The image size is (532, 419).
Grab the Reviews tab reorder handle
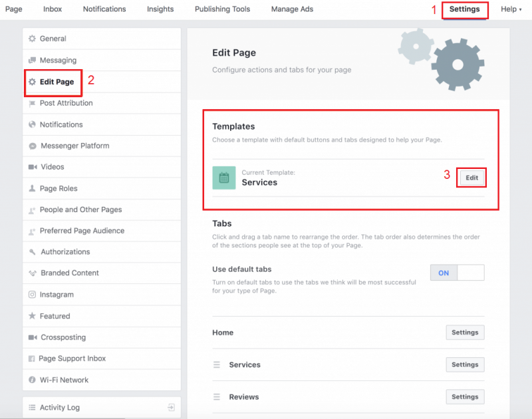(x=217, y=396)
